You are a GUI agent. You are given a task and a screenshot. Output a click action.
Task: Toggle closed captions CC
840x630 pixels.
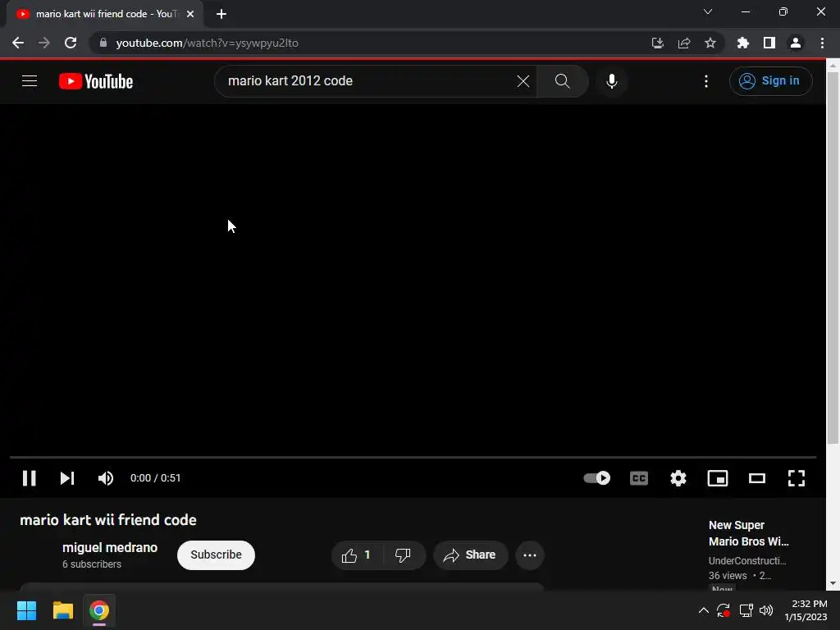click(639, 478)
